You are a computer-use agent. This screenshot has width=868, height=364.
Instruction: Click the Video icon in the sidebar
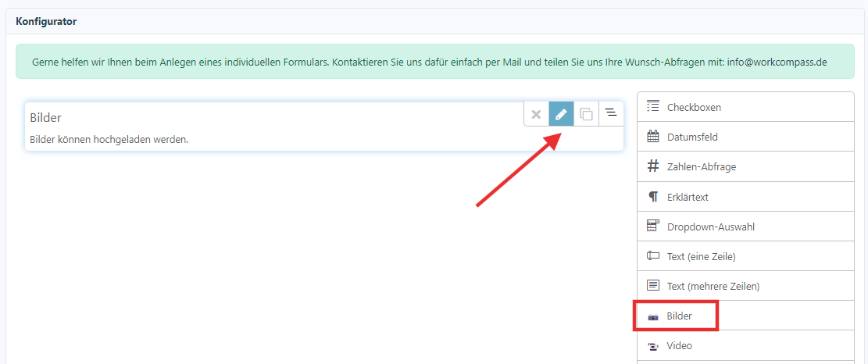point(653,346)
